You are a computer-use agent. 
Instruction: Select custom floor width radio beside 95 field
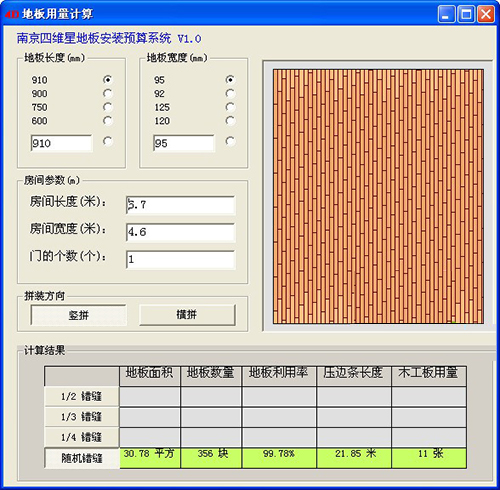pyautogui.click(x=230, y=141)
